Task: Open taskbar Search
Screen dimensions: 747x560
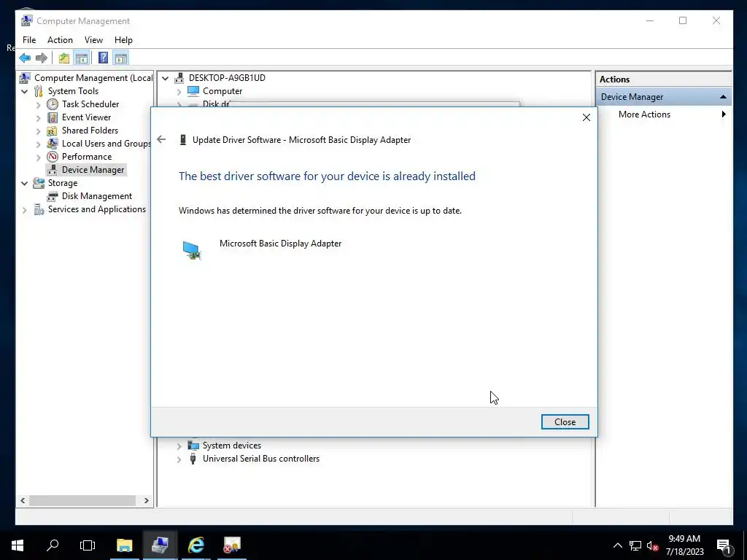Action: (x=53, y=545)
